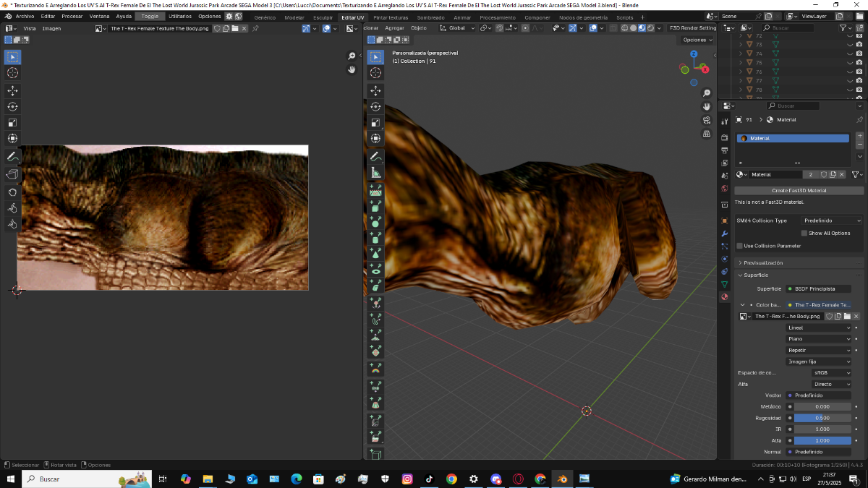Enable the Use Collision Parameter checkbox
The height and width of the screenshot is (488, 868).
point(739,246)
